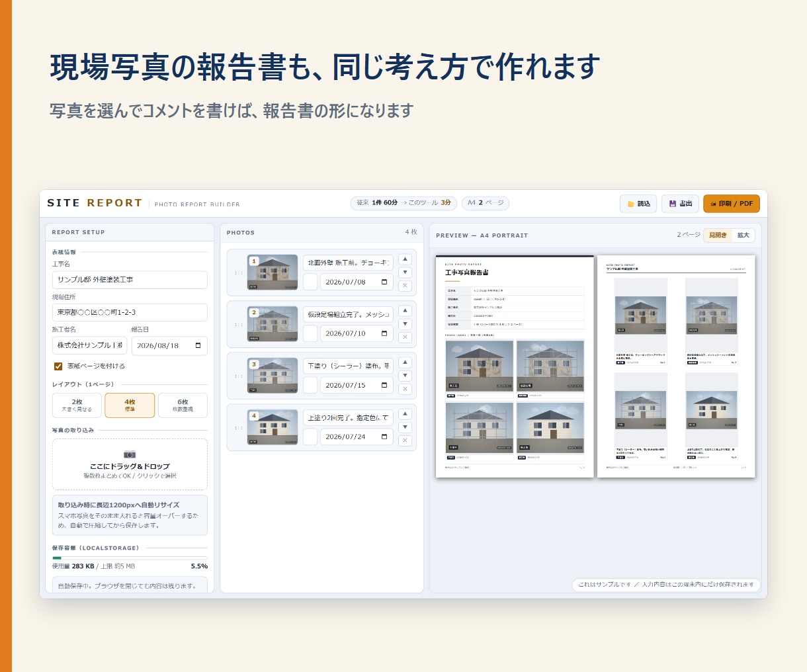Click the ここにドラッグ&ドロップ upload area
807x672 pixels.
pyautogui.click(x=130, y=464)
